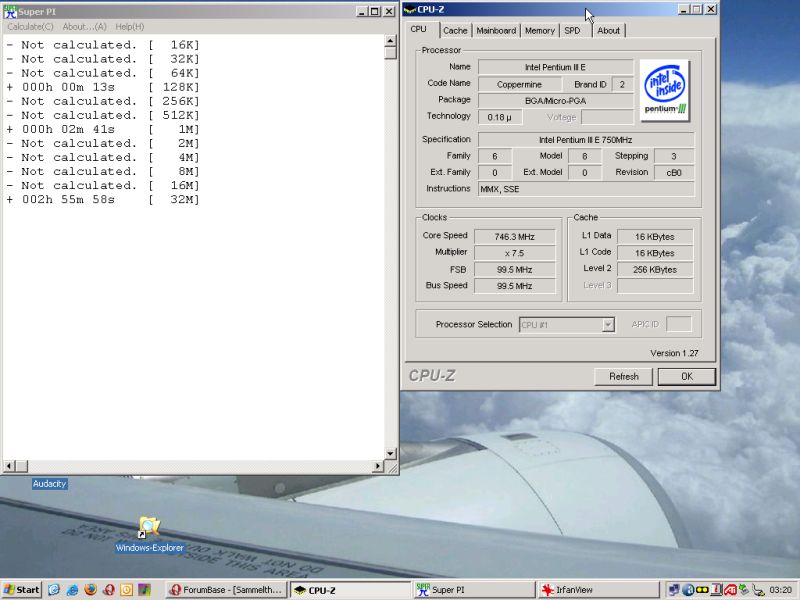Viewport: 800px width, 600px height.
Task: Switch to the ForumBase Opera taskbar window
Action: click(x=227, y=590)
